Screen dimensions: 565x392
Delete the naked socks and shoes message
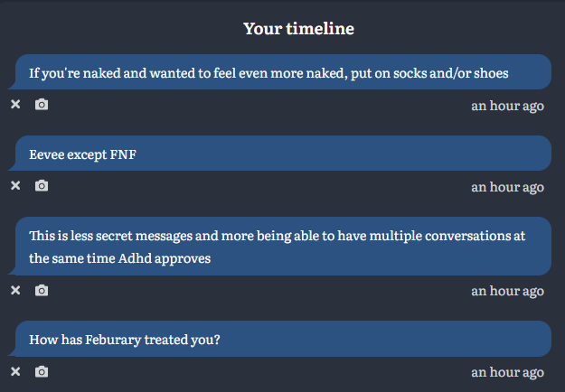15,105
